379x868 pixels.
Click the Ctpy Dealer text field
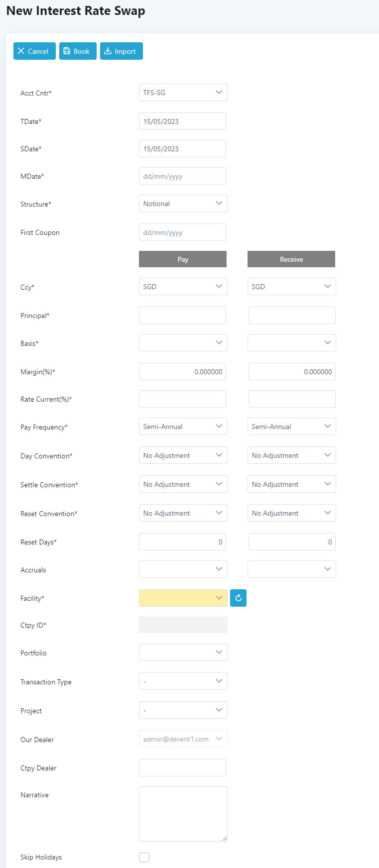pos(182,768)
